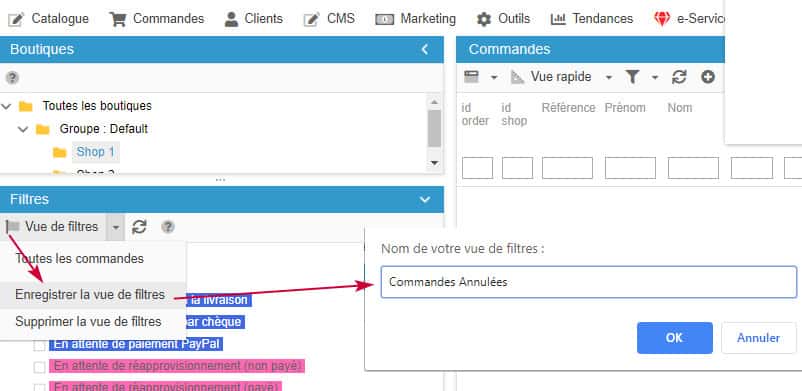The width and height of the screenshot is (802, 391).
Task: Click the Boutiques tree scrollbar
Action: 434,128
